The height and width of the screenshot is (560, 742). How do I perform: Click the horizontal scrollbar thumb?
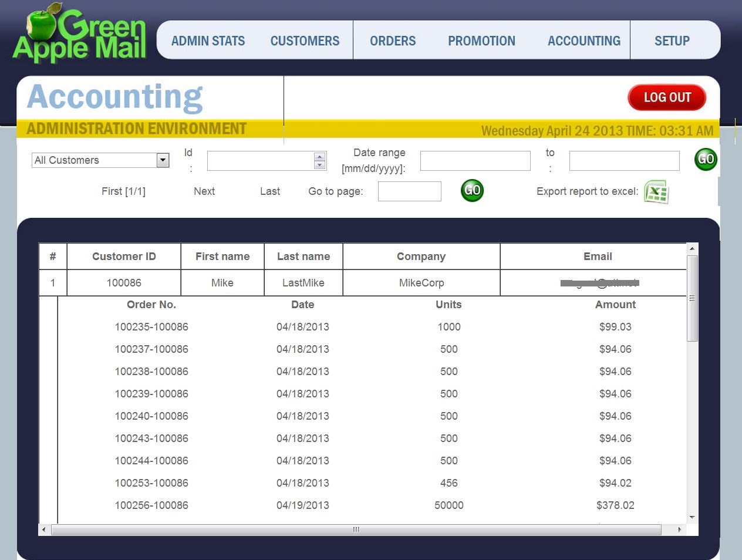(356, 529)
